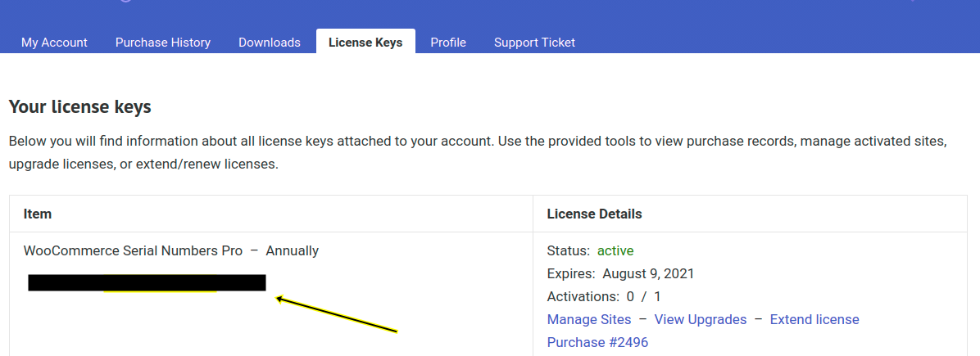Open the View Upgrades link
Screen dimensions: 980x356
[x=700, y=320]
